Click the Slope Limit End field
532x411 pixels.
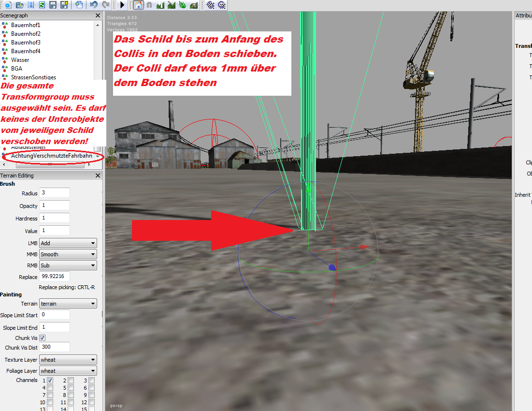point(55,327)
